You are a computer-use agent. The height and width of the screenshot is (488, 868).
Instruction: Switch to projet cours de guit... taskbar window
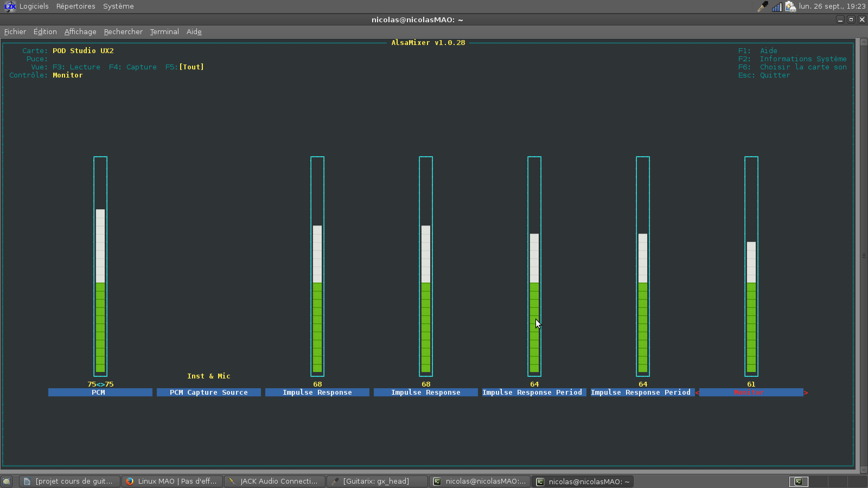tap(69, 481)
